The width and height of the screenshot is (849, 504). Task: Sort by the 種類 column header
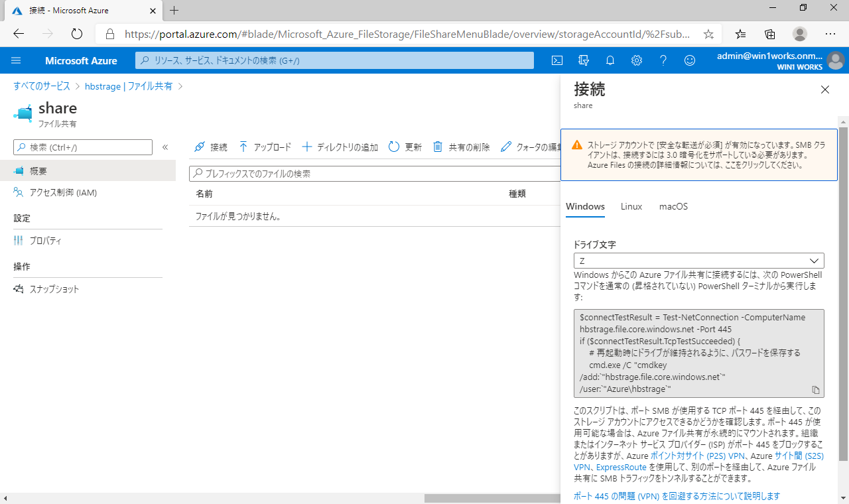(x=517, y=194)
